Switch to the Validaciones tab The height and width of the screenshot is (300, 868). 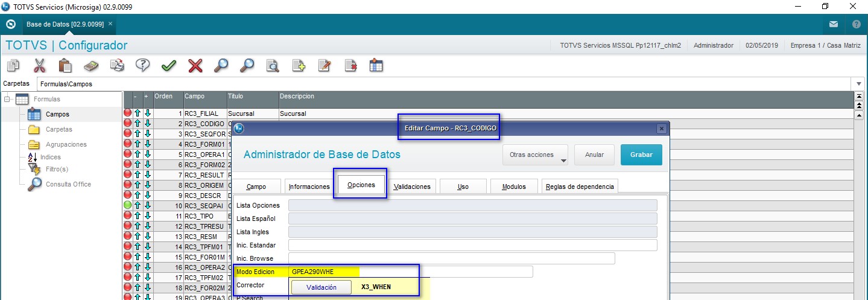(x=412, y=187)
